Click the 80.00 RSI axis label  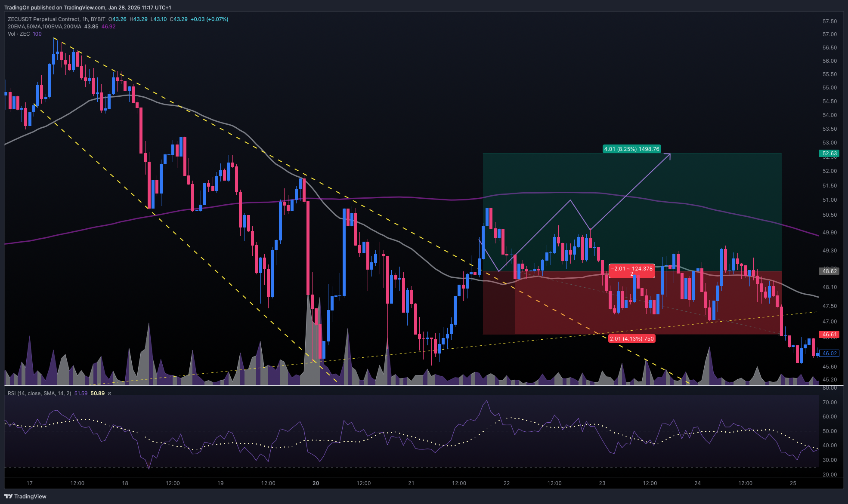(829, 388)
